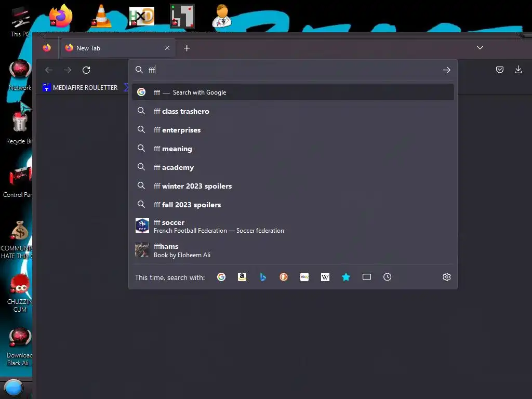Image resolution: width=532 pixels, height=399 pixels.
Task: Open a new tab with plus button
Action: [x=187, y=48]
